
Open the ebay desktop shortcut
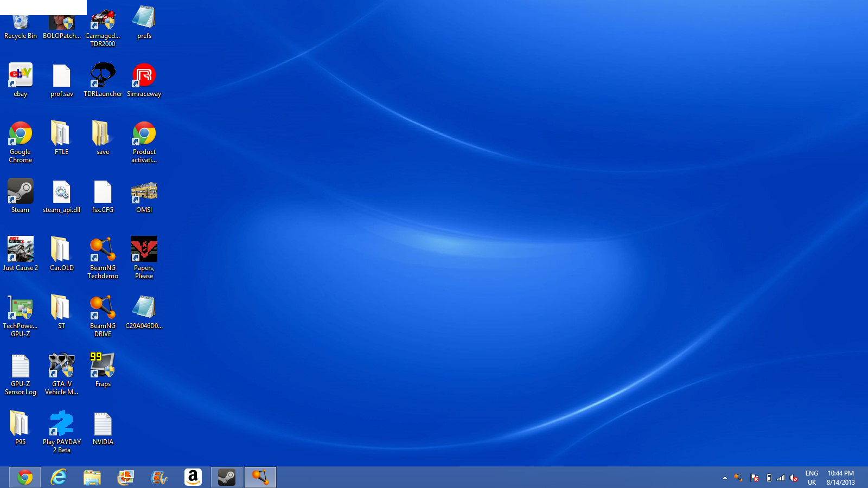point(21,80)
